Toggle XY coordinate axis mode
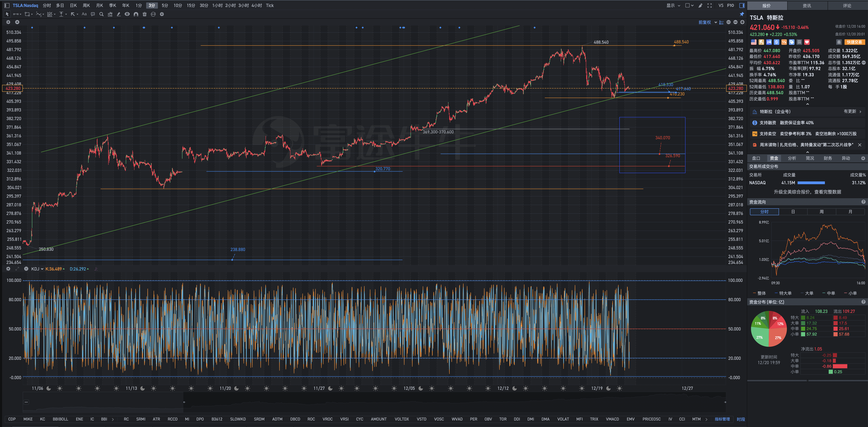The image size is (868, 427). click(721, 22)
